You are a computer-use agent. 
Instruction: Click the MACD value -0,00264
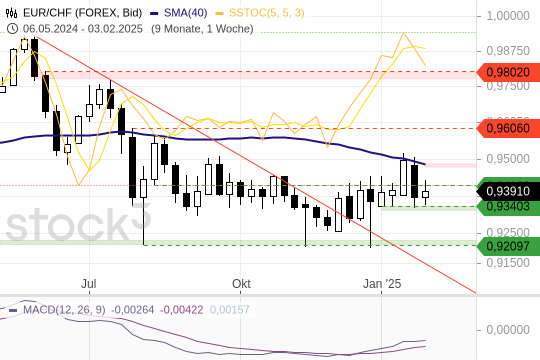(x=133, y=310)
